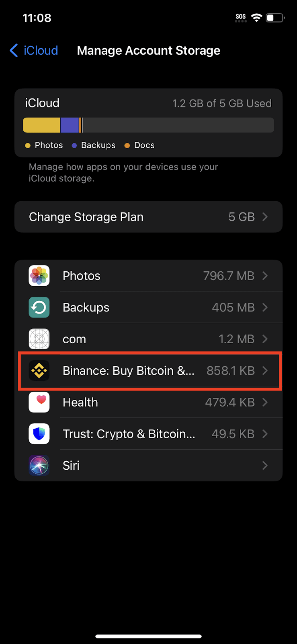Select the Health heart icon
The image size is (297, 644).
39,402
